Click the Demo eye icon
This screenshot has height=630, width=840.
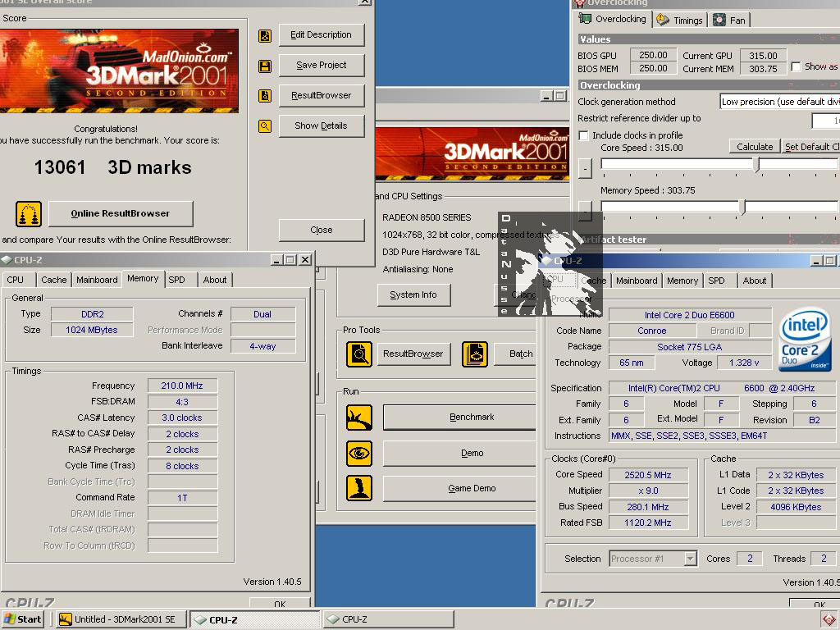(359, 453)
